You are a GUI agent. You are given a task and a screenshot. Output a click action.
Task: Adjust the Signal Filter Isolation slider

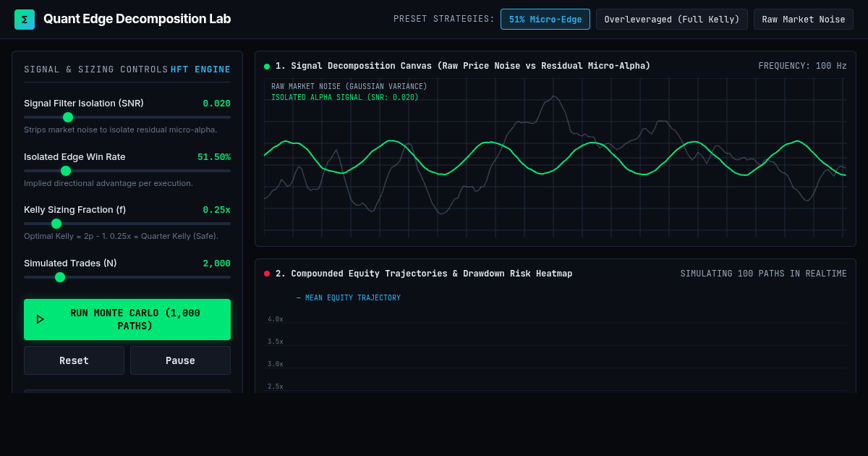click(x=127, y=117)
